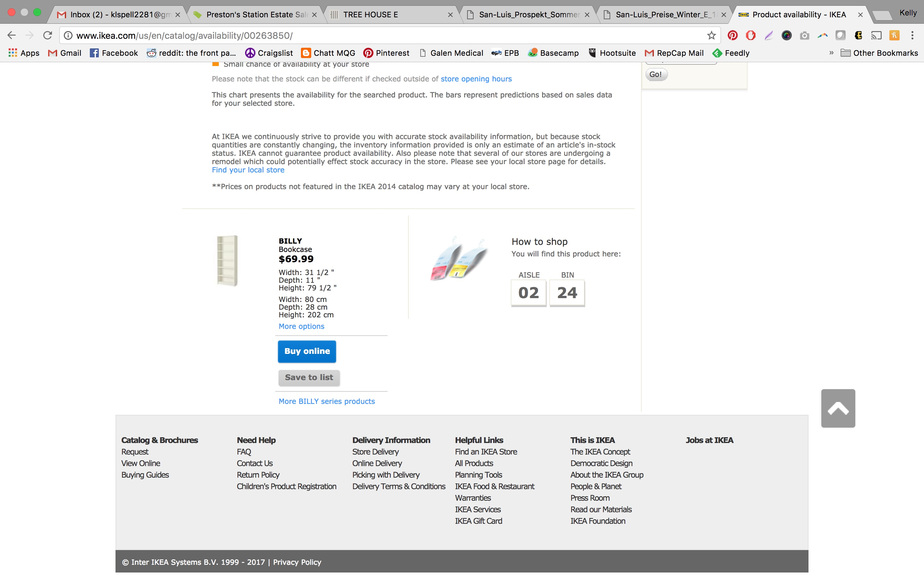The image size is (924, 577).
Task: Click the Cast screen icon
Action: click(876, 36)
